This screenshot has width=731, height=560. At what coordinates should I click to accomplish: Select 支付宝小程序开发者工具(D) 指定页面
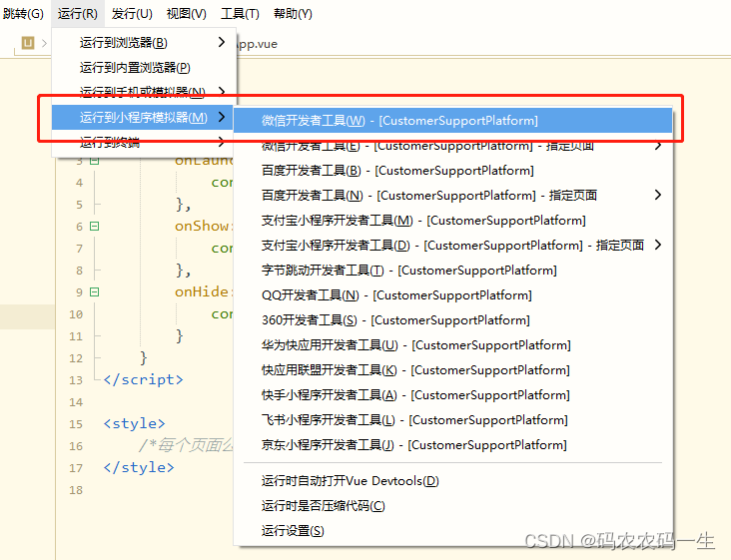[x=452, y=245]
